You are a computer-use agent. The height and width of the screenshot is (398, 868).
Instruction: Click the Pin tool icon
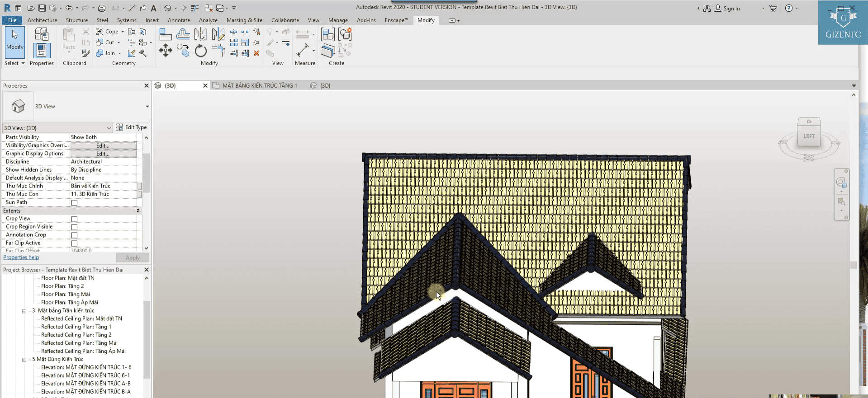click(256, 42)
